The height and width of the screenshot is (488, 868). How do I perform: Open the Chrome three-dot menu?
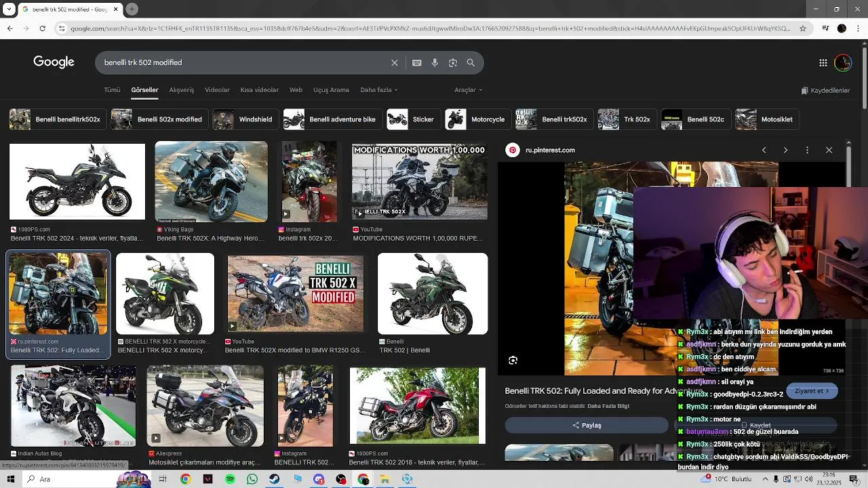tap(859, 28)
